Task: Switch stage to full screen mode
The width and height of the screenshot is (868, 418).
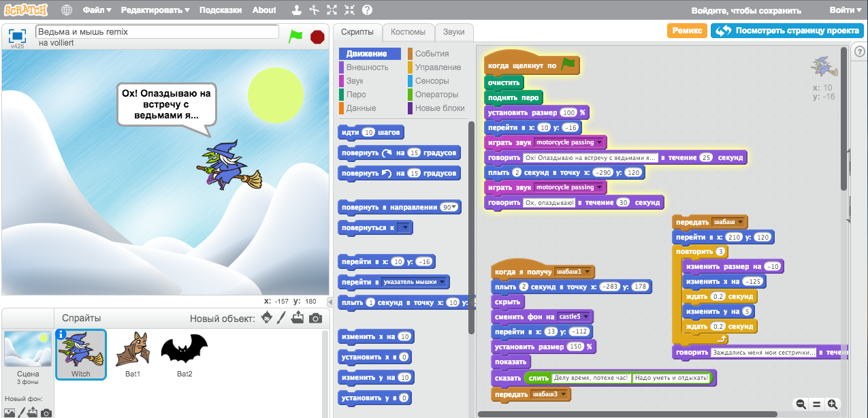Action: point(18,35)
